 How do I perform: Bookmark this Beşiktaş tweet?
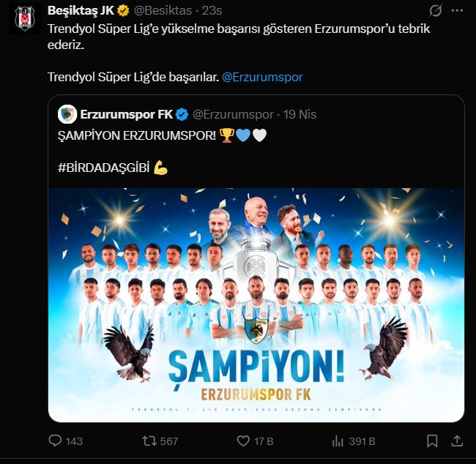click(433, 441)
